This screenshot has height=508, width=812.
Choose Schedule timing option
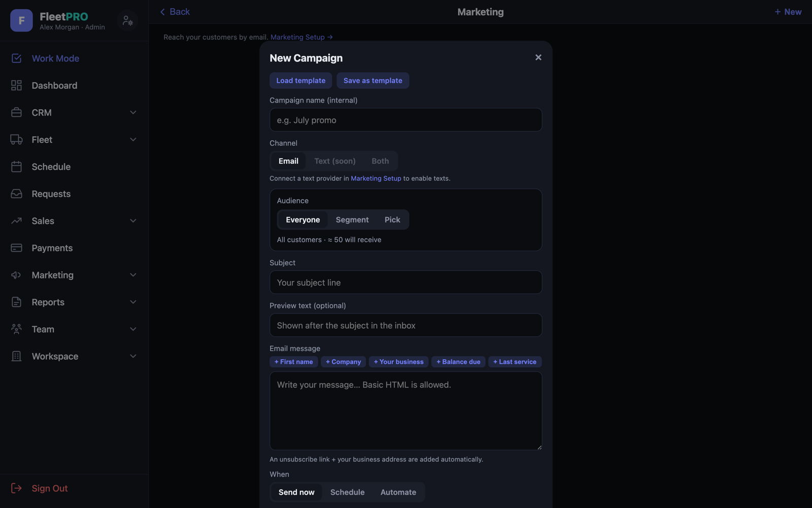(x=348, y=492)
